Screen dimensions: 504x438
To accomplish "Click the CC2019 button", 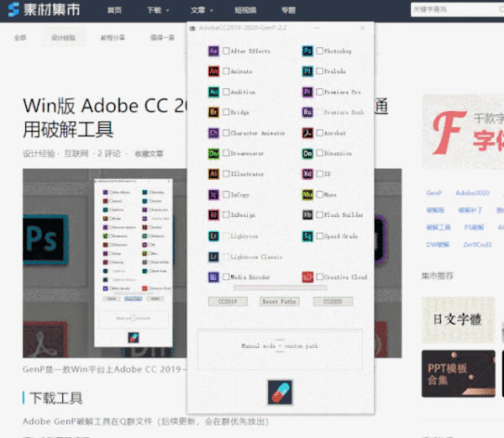I will pyautogui.click(x=228, y=302).
